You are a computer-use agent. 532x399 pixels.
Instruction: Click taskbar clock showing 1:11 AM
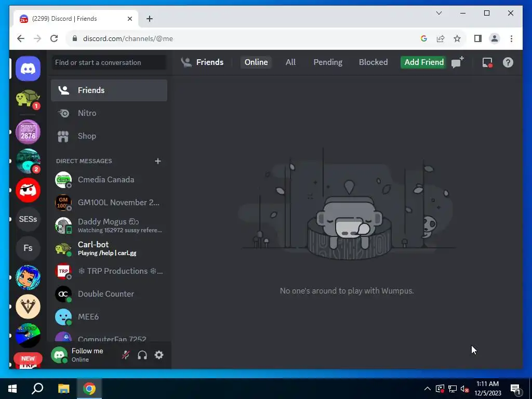pyautogui.click(x=487, y=389)
